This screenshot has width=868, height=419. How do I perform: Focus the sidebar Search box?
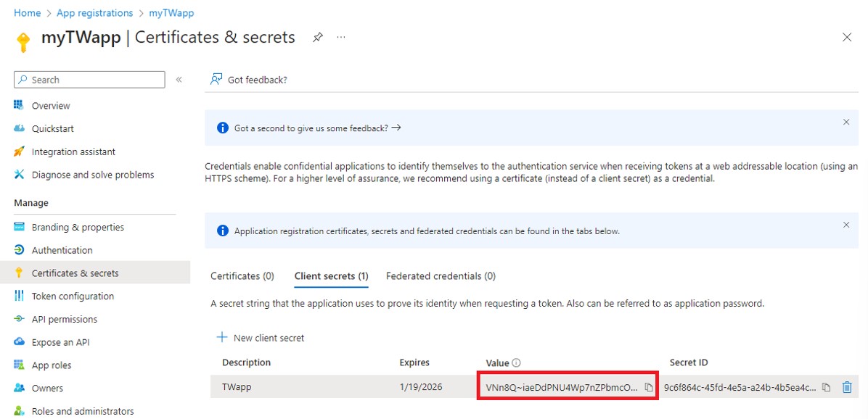(x=89, y=80)
